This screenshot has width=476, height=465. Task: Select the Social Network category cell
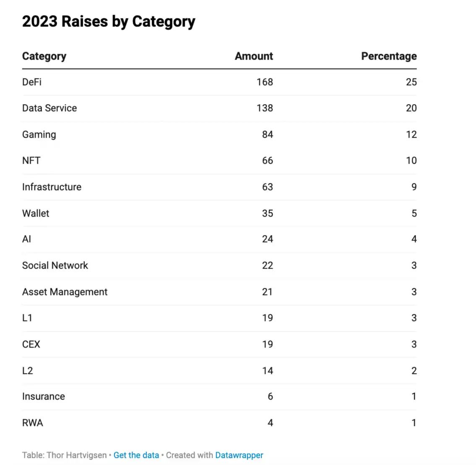pos(55,266)
